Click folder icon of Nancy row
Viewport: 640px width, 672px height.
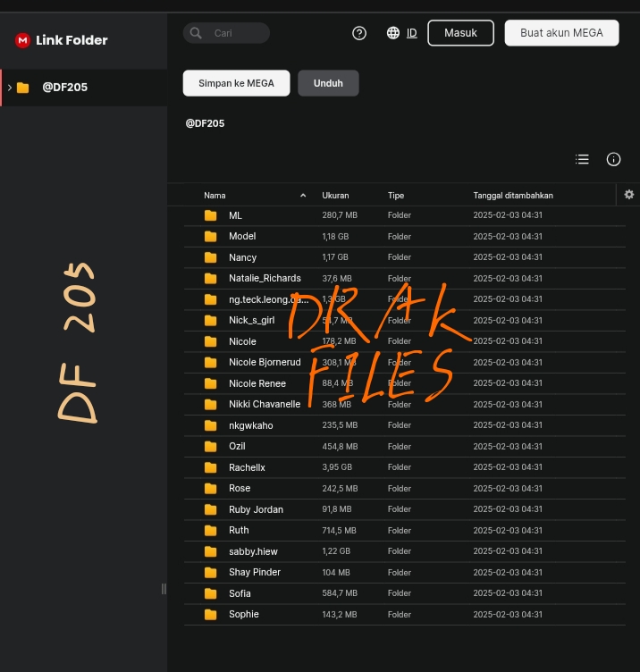click(x=210, y=257)
